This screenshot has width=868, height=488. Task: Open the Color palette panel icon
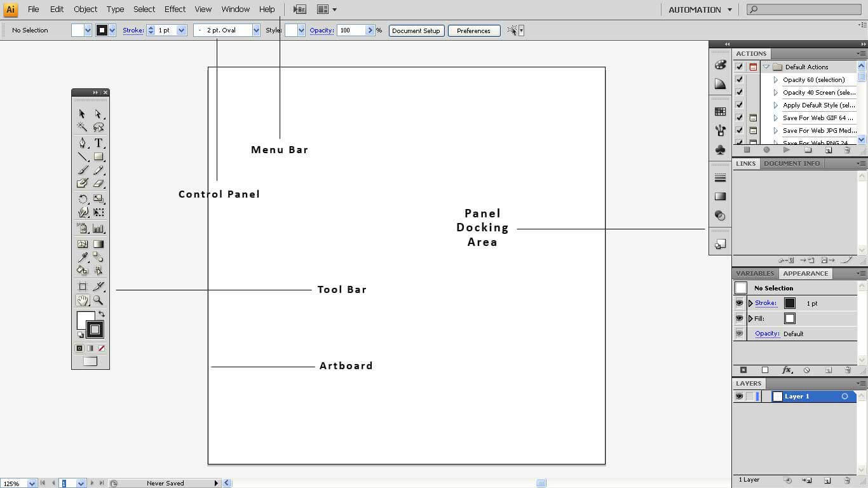[x=720, y=64]
